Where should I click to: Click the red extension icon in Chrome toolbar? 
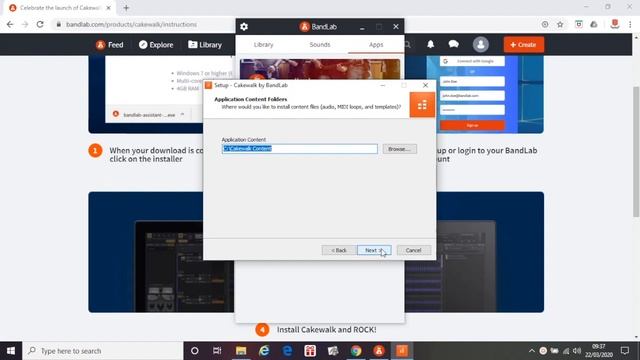pos(615,24)
